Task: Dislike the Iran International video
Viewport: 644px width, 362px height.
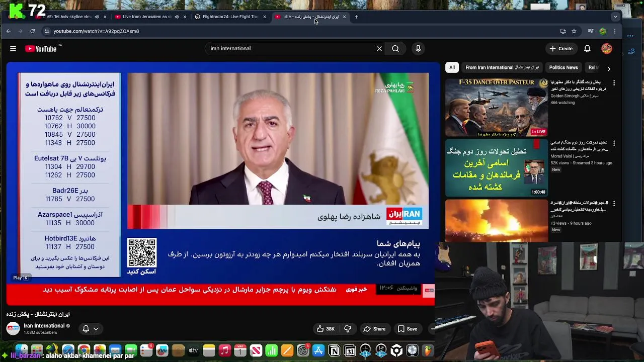Action: coord(347,329)
